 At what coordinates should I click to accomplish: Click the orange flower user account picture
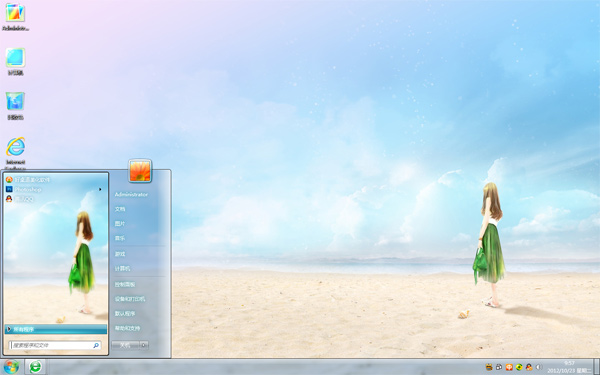tap(140, 171)
